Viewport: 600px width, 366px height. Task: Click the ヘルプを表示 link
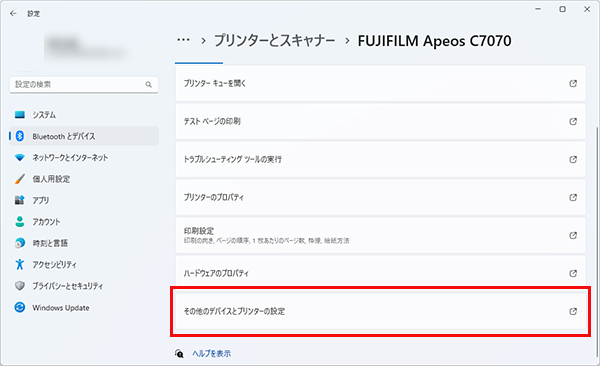[x=212, y=353]
